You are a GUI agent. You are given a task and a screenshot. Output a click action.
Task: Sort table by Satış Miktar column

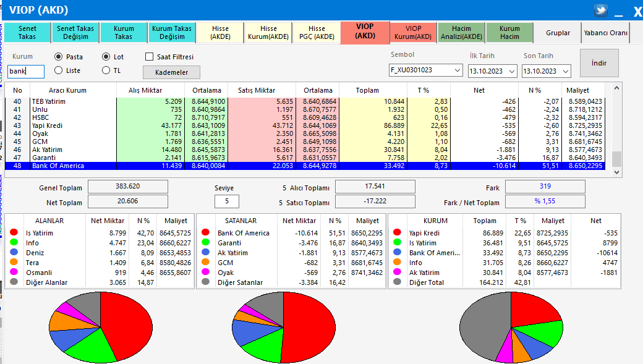[257, 90]
